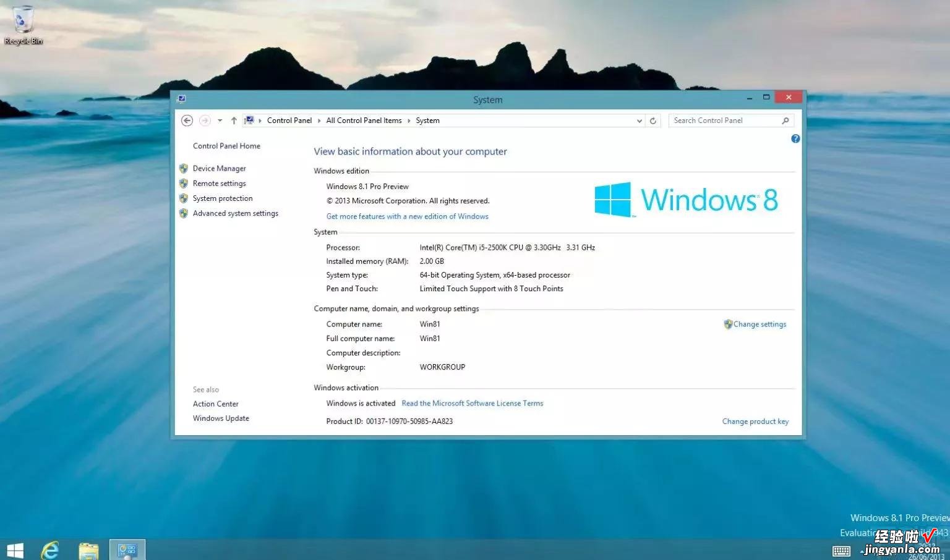Go back with the Back arrow button
Screen dimensions: 950x560
(x=187, y=121)
